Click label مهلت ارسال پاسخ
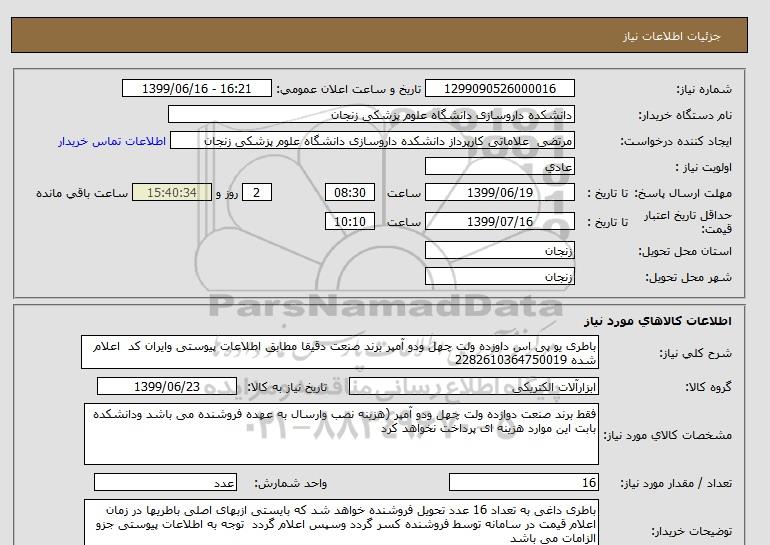The image size is (770, 545). (x=682, y=193)
